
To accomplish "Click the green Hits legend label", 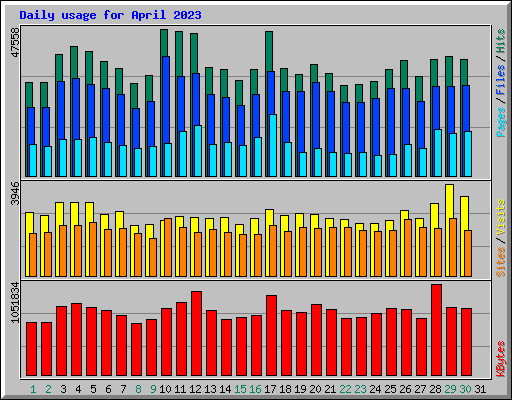I will (501, 41).
